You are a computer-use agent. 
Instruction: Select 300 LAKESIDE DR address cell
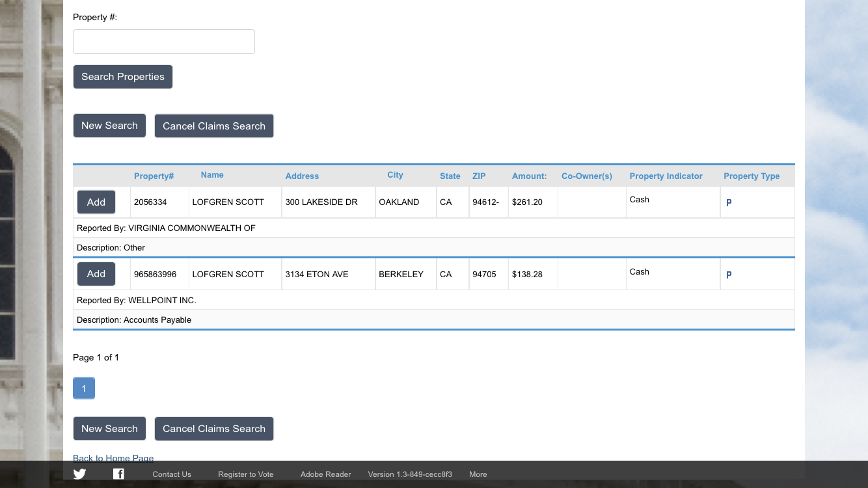329,202
